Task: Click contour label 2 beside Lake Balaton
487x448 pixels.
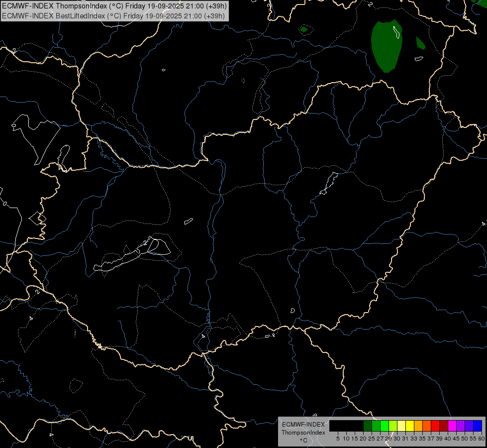Action: (145, 243)
